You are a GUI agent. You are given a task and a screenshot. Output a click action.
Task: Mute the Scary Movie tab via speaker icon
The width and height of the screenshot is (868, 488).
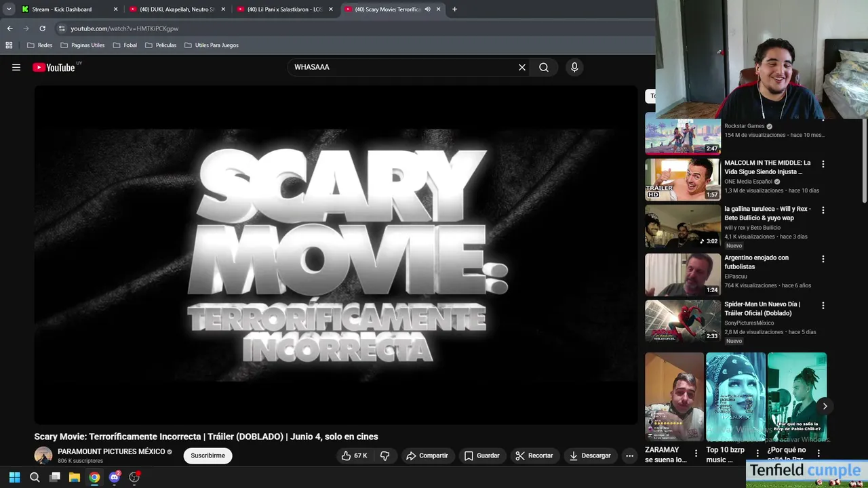[427, 9]
